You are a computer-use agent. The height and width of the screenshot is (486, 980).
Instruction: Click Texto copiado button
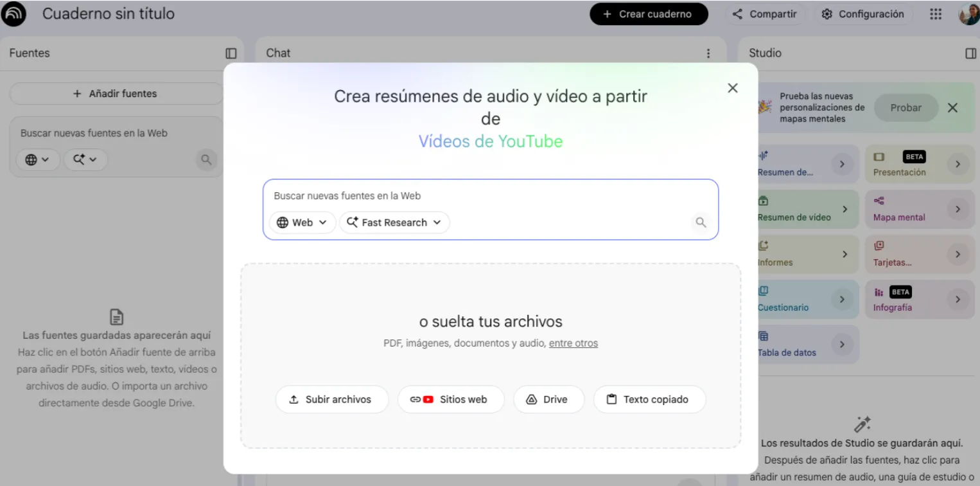[x=649, y=399]
